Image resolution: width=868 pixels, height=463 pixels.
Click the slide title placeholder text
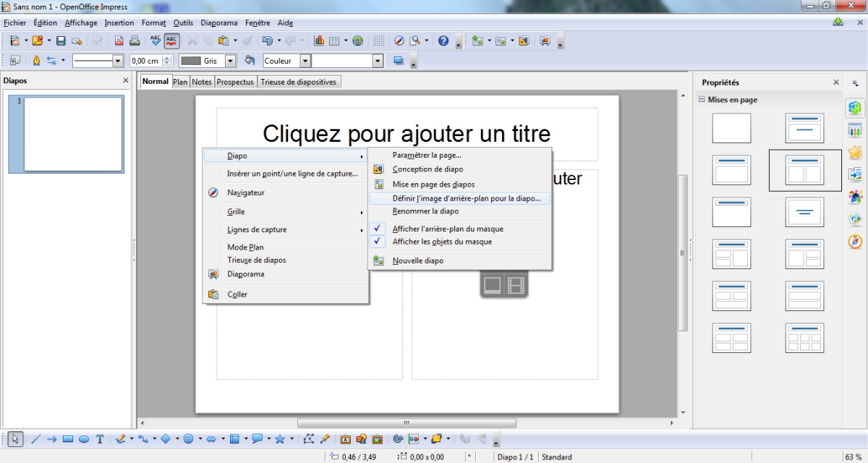click(407, 134)
